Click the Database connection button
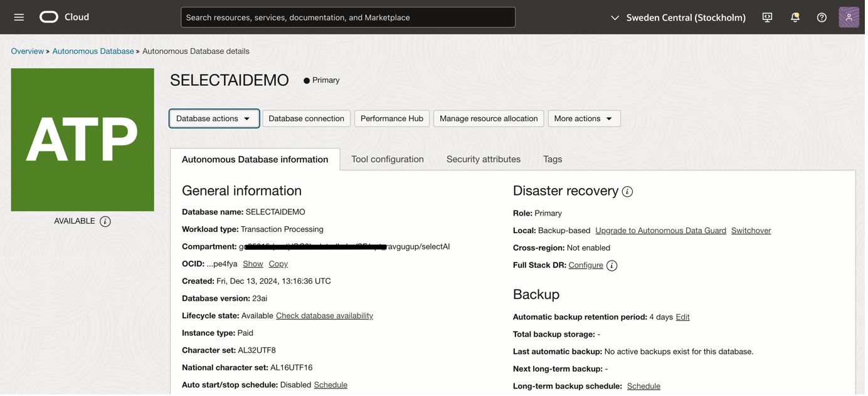The image size is (868, 396). coord(306,118)
